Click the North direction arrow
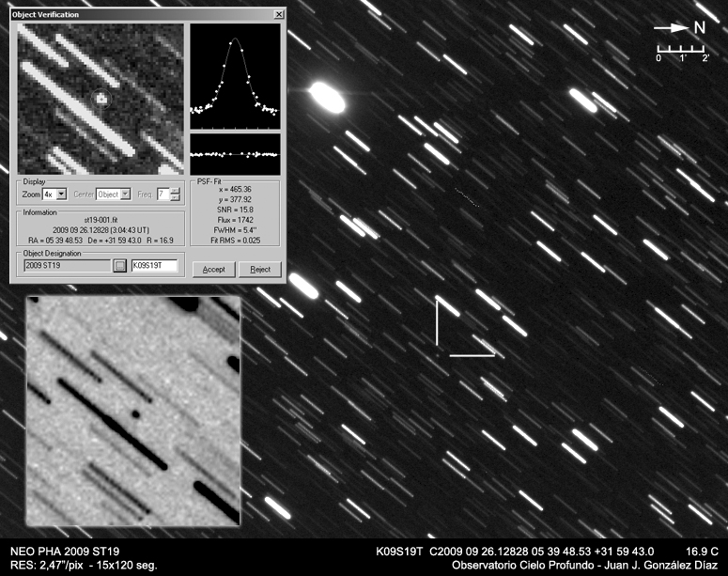The image size is (728, 576). pos(678,28)
